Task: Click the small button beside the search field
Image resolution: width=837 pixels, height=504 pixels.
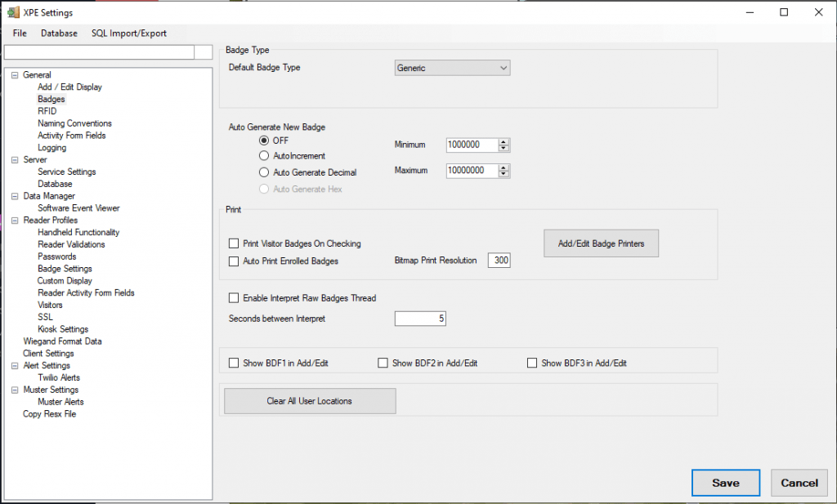Action: point(204,51)
